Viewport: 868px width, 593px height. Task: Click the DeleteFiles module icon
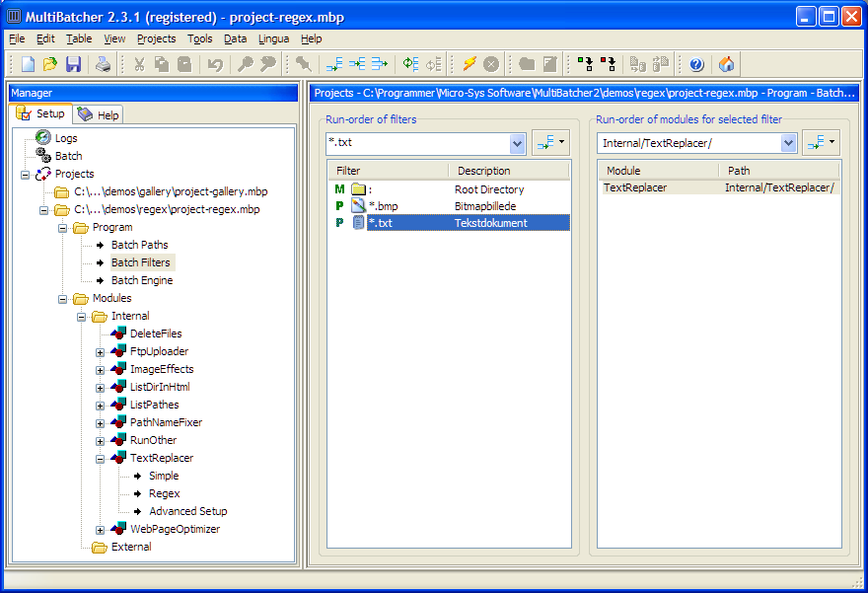click(118, 334)
